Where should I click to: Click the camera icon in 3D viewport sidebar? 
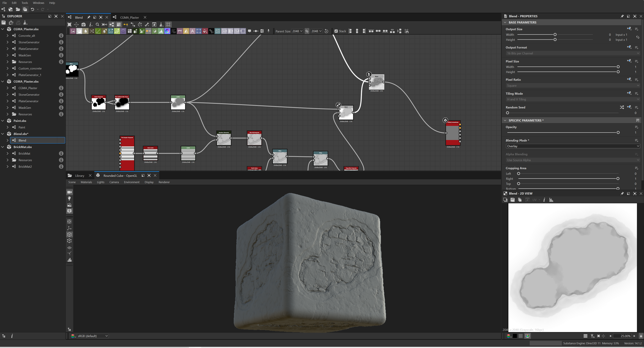[x=69, y=192]
